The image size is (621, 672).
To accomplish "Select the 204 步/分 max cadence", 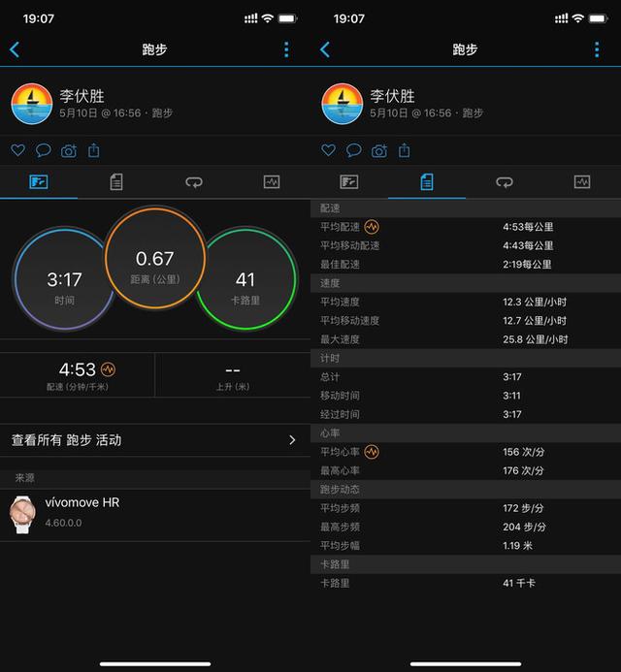I will coord(524,528).
